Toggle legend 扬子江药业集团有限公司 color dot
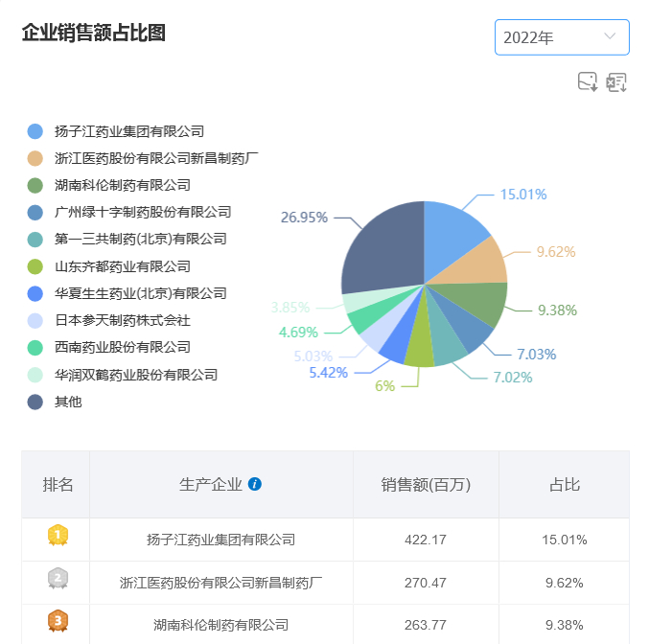Viewport: 649px width, 644px height. (x=35, y=131)
